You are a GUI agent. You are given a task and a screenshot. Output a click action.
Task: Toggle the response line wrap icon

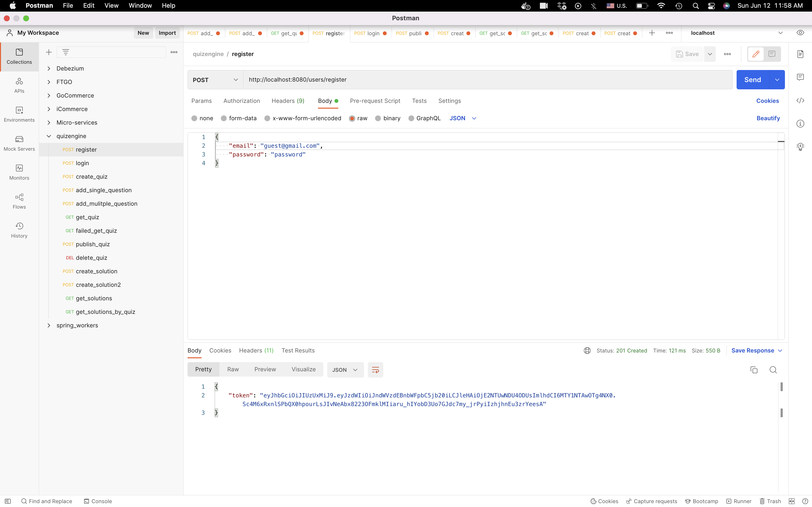[x=375, y=370]
